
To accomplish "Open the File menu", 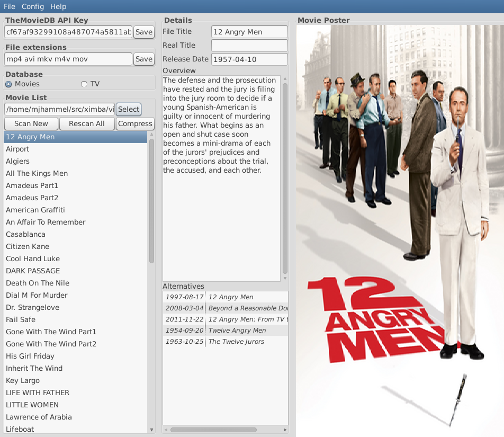I will pyautogui.click(x=10, y=6).
